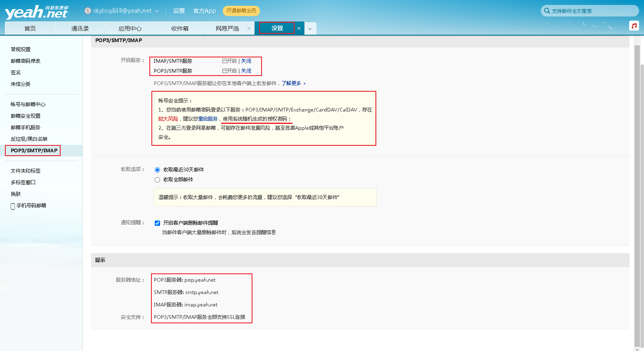Toggle 开启客户端删除邮件提醒 checkbox
Screen dimensions: 644x351
pos(157,223)
